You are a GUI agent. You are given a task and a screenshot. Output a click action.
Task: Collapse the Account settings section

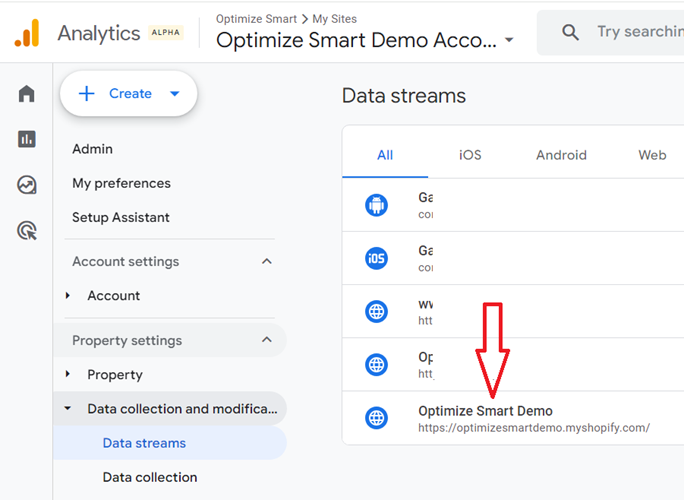click(x=267, y=261)
